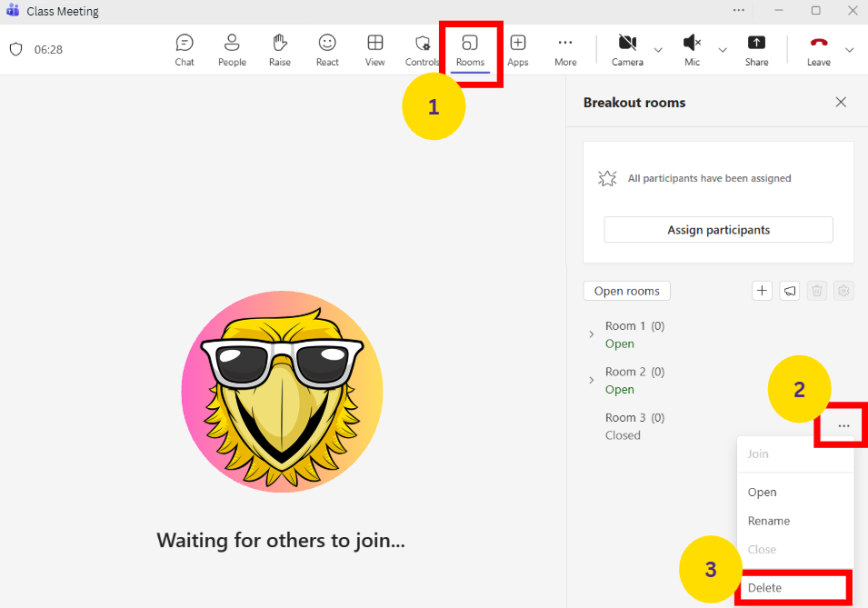Viewport: 868px width, 608px height.
Task: Open the React emoji menu
Action: 327,49
